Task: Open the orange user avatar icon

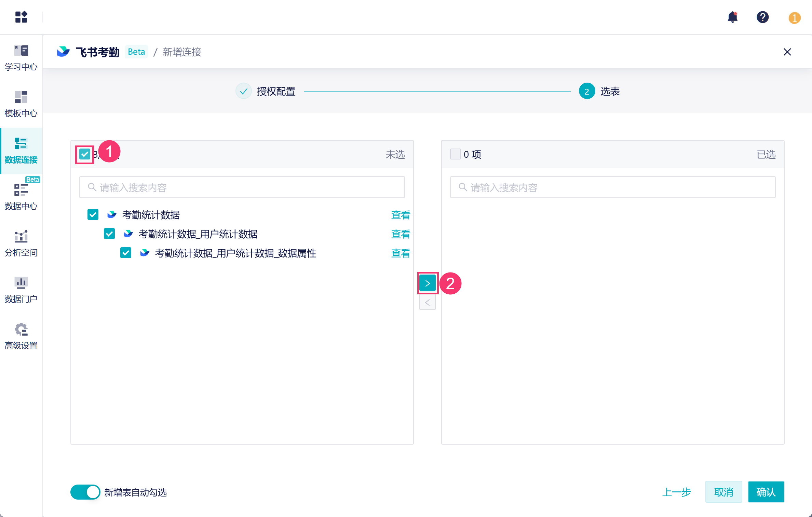Action: [794, 18]
